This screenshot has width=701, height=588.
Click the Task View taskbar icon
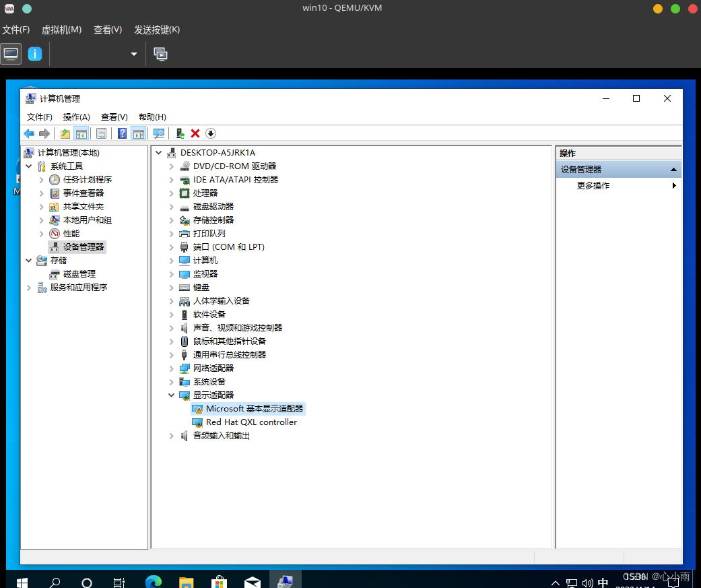pyautogui.click(x=119, y=582)
